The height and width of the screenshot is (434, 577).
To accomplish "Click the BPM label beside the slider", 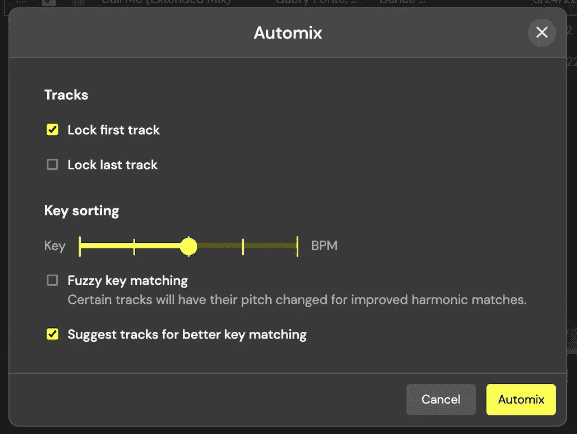I will [324, 246].
